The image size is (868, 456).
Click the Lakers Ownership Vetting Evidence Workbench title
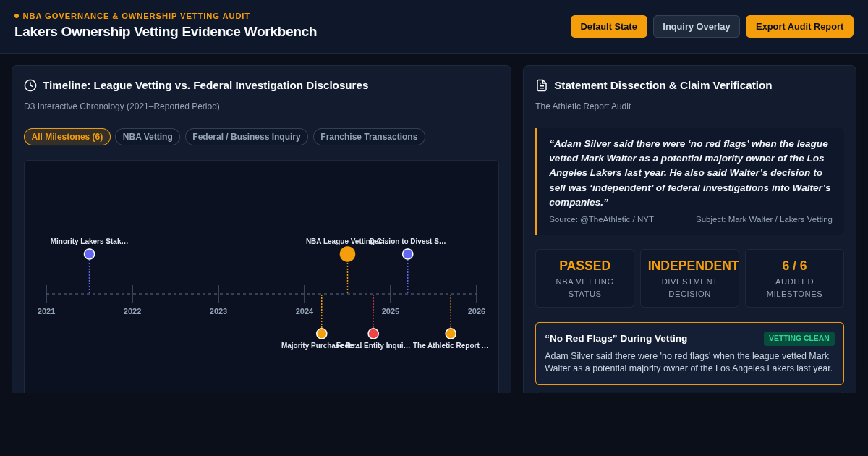(166, 32)
